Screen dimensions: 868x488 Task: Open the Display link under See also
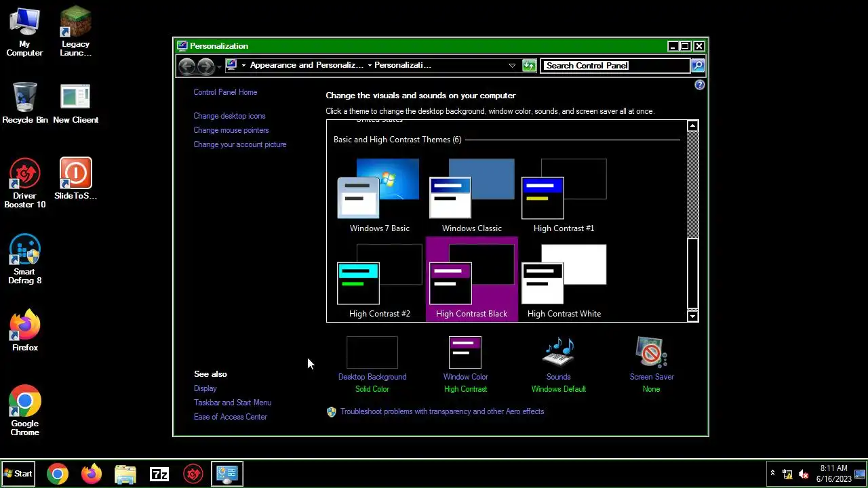[205, 388]
